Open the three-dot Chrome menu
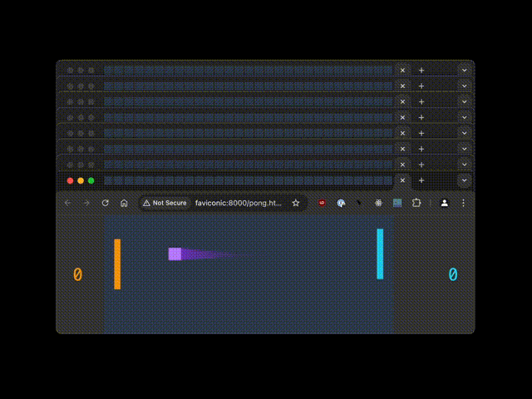Image resolution: width=532 pixels, height=399 pixels. tap(463, 203)
